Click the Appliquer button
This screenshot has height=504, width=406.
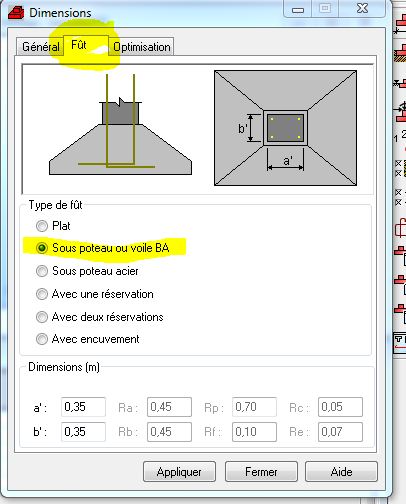click(179, 472)
